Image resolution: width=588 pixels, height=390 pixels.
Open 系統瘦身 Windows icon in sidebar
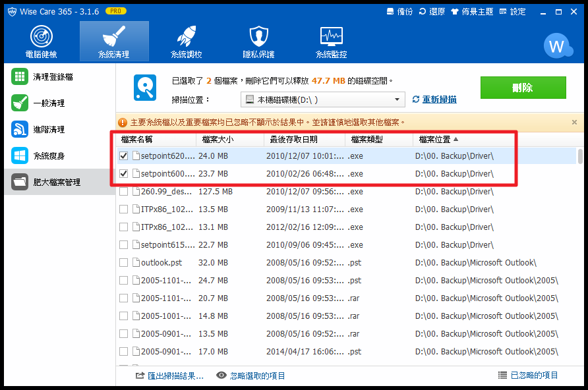pyautogui.click(x=20, y=155)
